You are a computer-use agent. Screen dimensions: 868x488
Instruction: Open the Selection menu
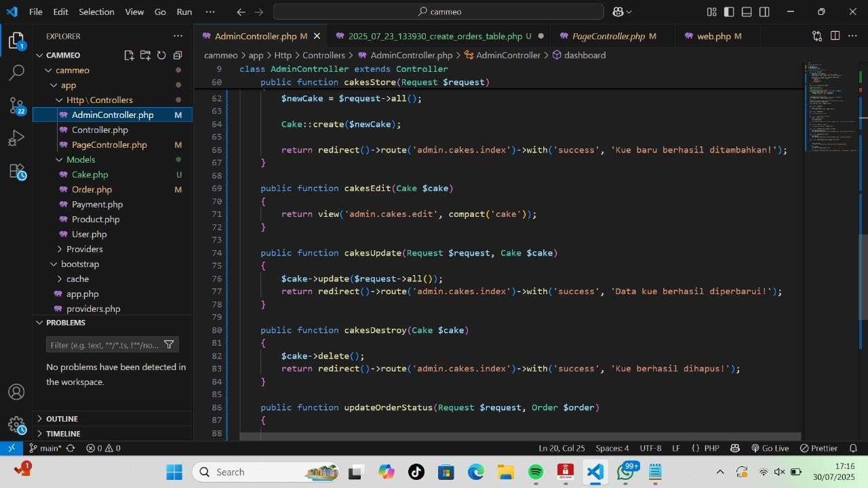click(x=96, y=12)
